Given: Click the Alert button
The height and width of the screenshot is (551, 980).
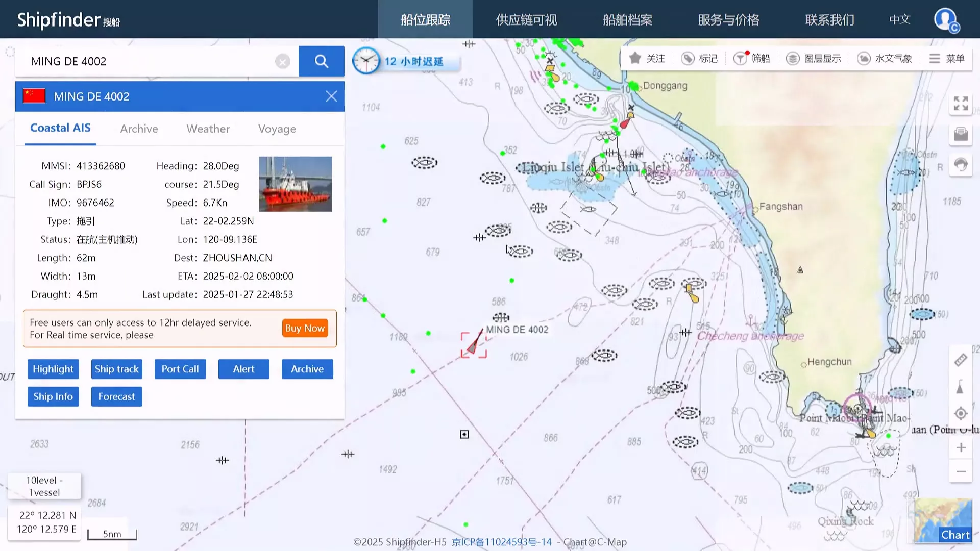Looking at the screenshot, I should point(243,369).
